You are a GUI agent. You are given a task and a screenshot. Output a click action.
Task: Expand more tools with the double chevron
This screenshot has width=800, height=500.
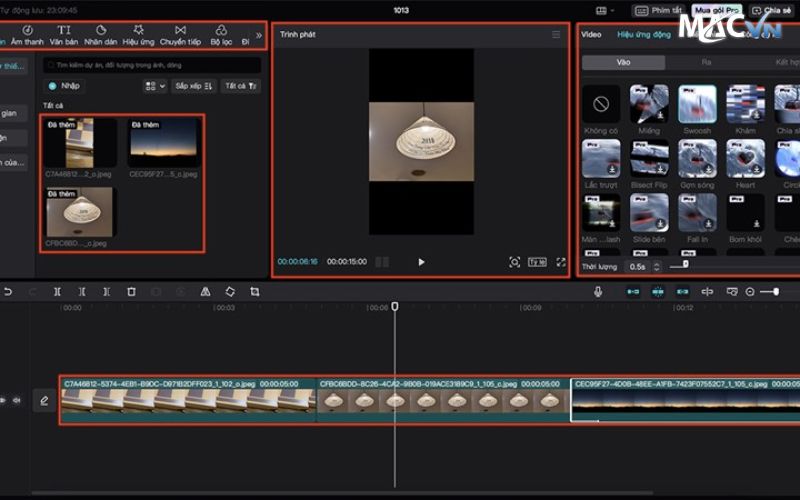(259, 35)
